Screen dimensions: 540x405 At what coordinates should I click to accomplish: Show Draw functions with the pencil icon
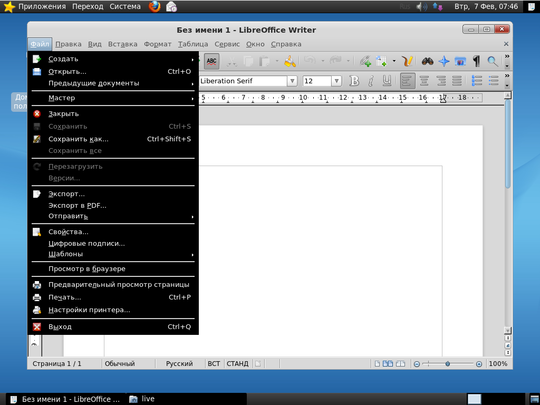(x=407, y=61)
